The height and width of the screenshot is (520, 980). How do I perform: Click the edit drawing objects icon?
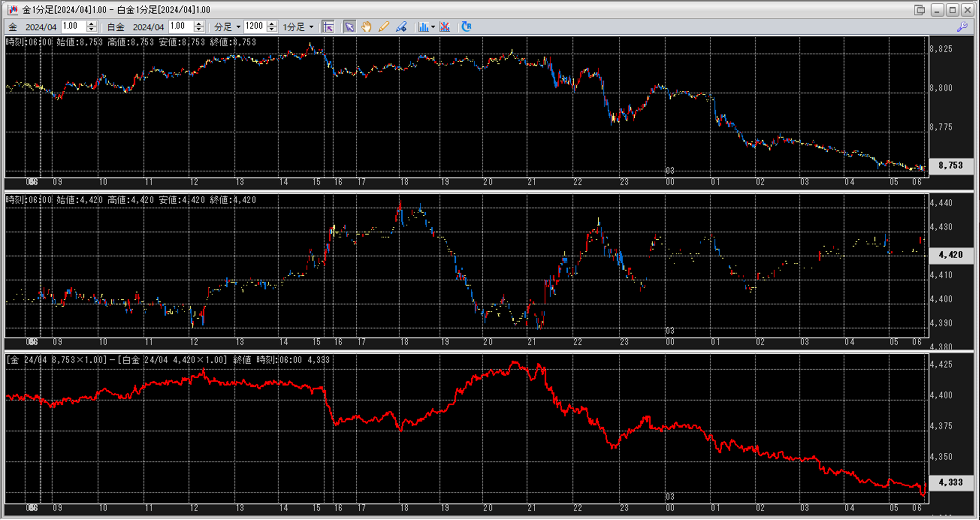point(401,27)
